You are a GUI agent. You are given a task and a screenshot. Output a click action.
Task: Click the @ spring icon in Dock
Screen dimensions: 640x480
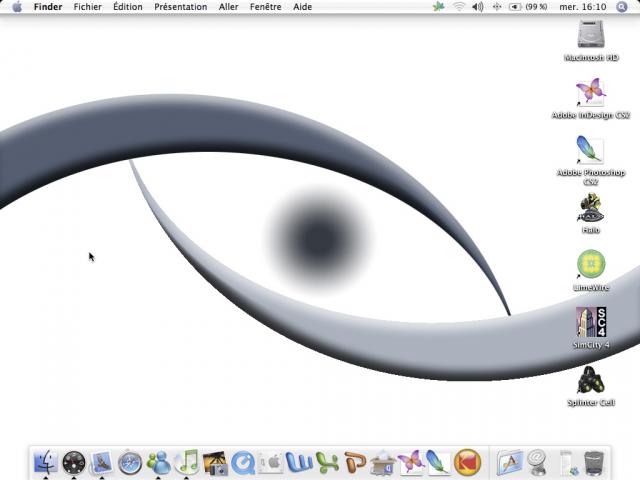click(x=538, y=463)
